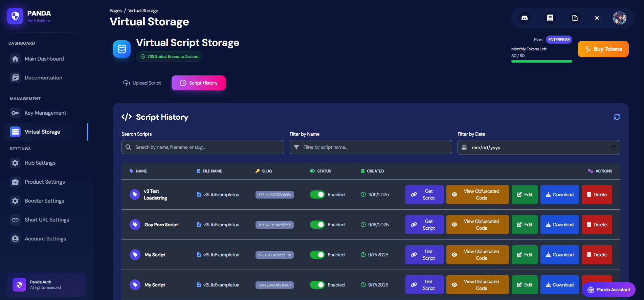644x300 pixels.
Task: Switch to Script History tab
Action: 199,83
